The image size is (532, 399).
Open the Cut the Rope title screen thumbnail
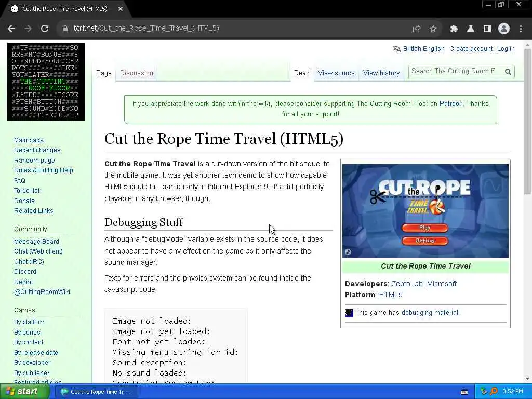pos(425,211)
